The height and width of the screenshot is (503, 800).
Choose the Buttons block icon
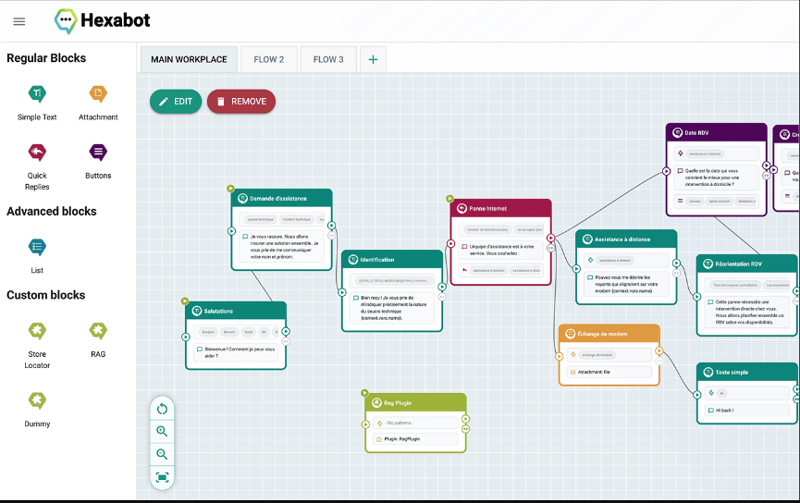pos(98,152)
